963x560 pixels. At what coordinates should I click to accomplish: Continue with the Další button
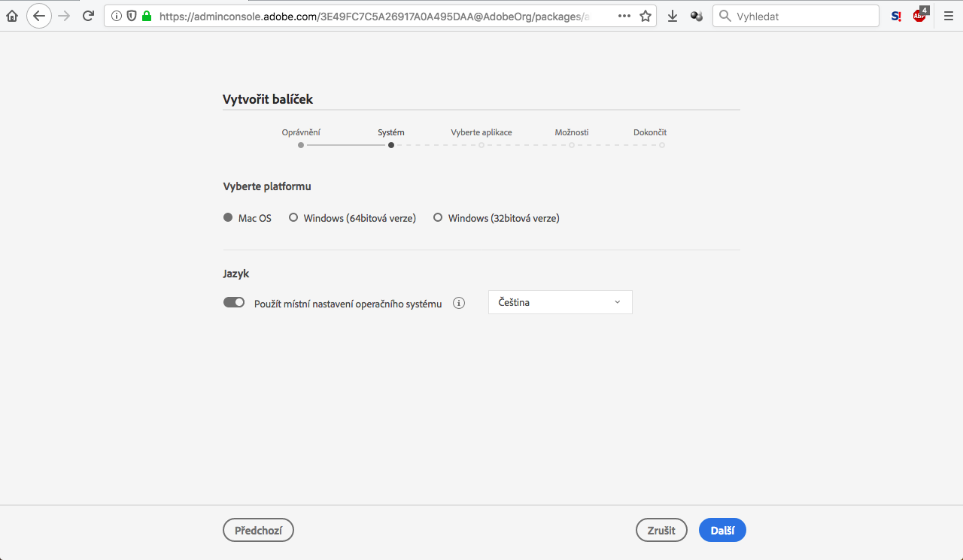(x=722, y=530)
